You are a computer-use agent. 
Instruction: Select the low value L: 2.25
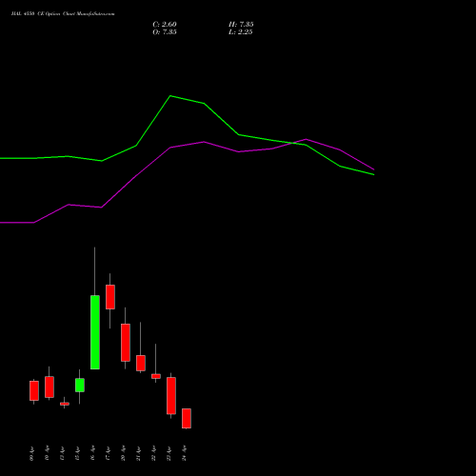click(x=241, y=32)
